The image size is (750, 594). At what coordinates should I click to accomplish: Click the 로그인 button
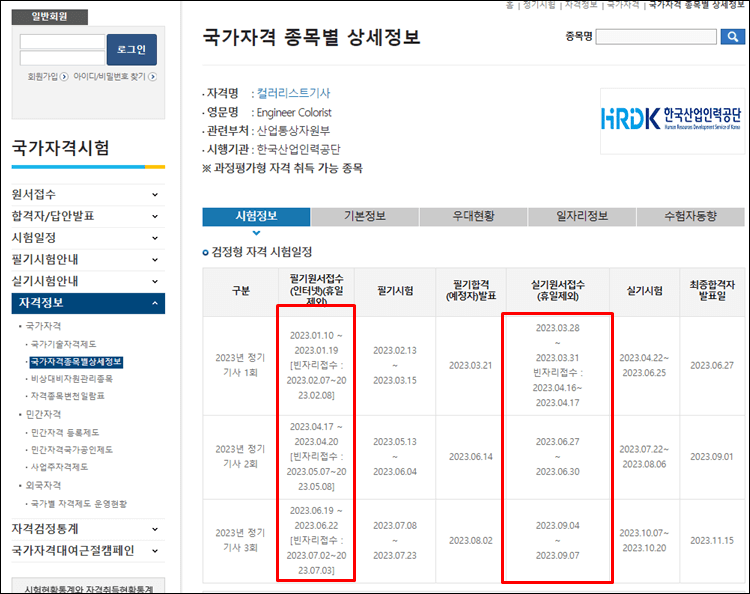(132, 49)
